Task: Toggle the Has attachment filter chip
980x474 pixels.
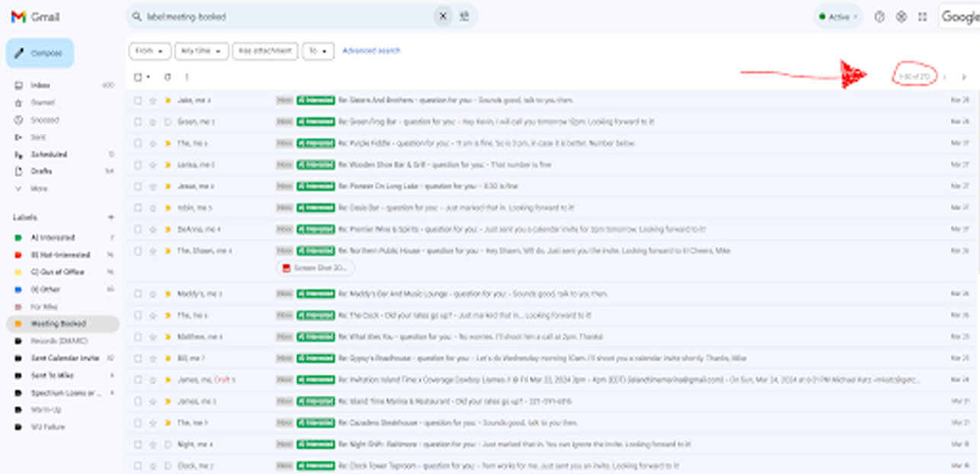Action: 264,51
